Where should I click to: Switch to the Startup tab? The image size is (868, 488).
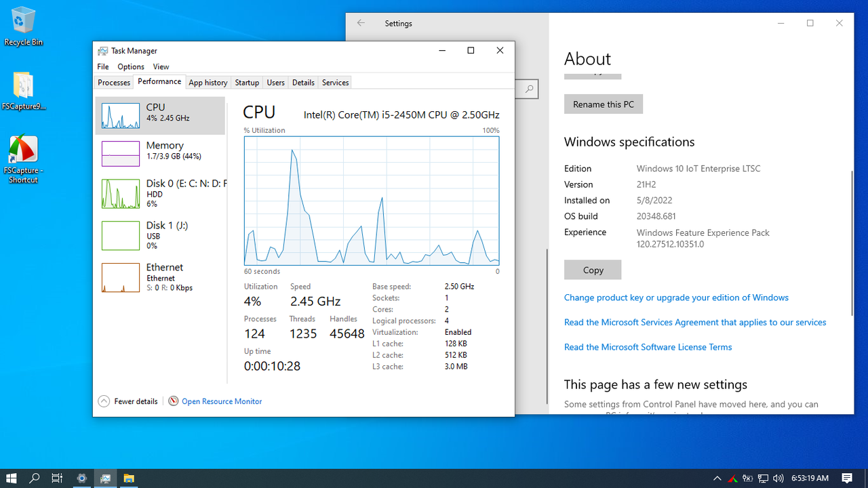[x=247, y=83]
